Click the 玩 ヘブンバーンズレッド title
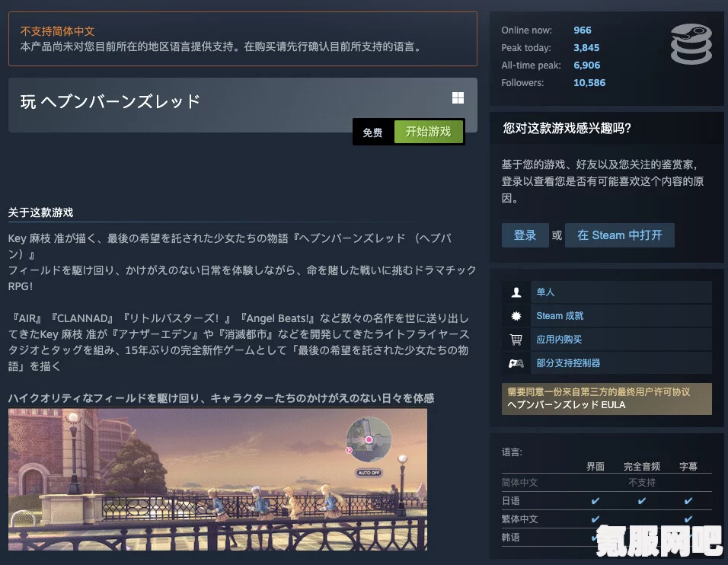Viewport: 728px width, 565px height. [110, 101]
